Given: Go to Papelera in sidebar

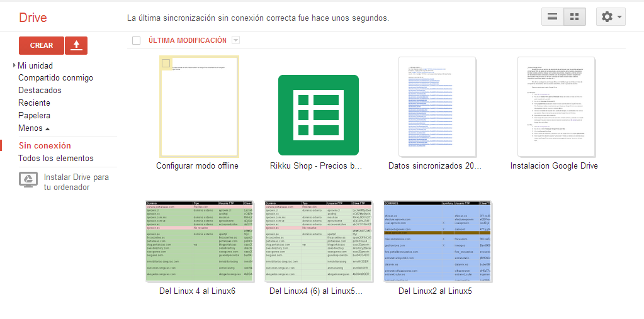Looking at the screenshot, I should (34, 116).
